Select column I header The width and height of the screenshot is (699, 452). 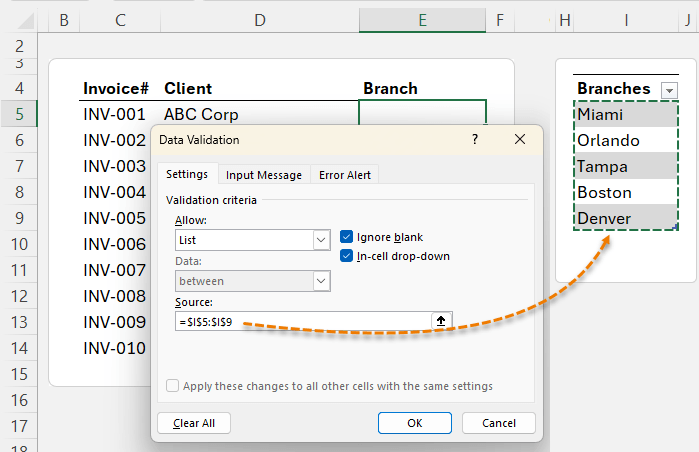pyautogui.click(x=626, y=20)
